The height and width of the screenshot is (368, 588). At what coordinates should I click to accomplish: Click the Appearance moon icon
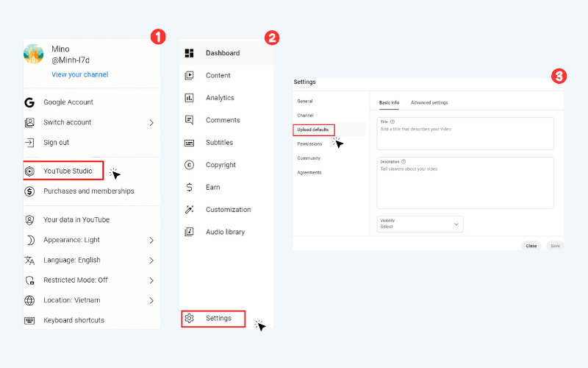point(30,240)
